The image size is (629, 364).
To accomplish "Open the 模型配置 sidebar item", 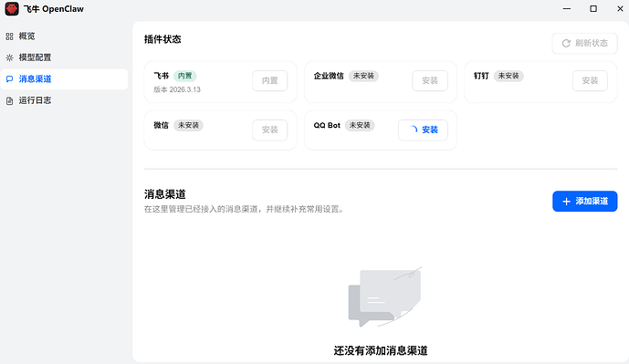I will coord(64,57).
